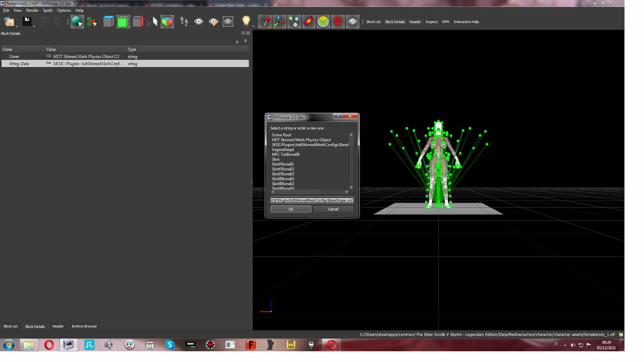Click the volume icon in system tray
644x362 pixels.
(573, 345)
